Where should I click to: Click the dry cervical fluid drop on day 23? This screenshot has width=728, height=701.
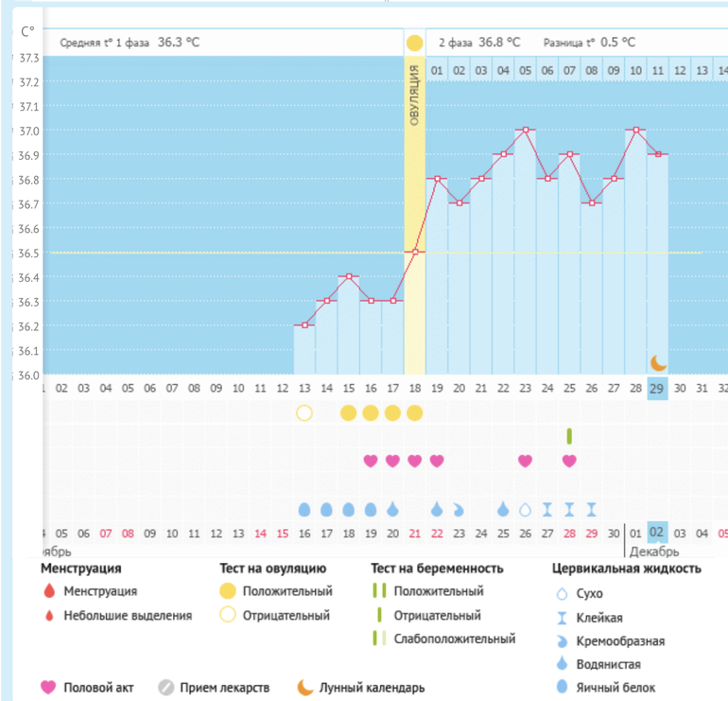click(525, 509)
